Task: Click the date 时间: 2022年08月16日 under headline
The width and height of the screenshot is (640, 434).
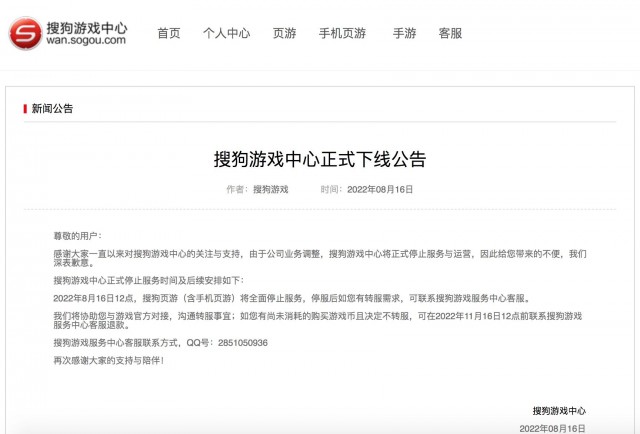Action: click(x=367, y=189)
